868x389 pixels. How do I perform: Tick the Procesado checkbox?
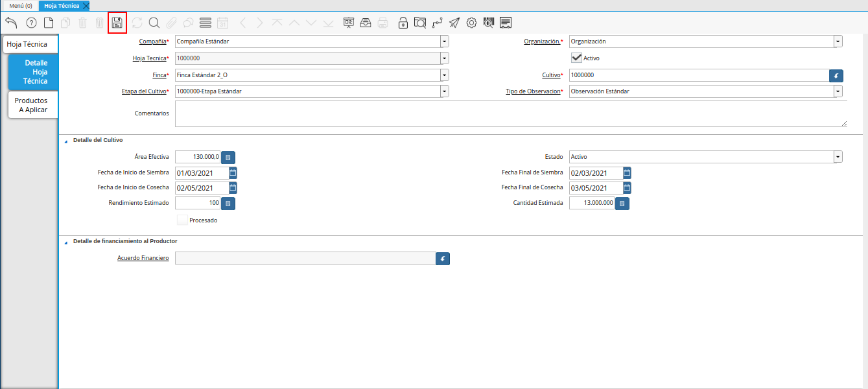182,220
